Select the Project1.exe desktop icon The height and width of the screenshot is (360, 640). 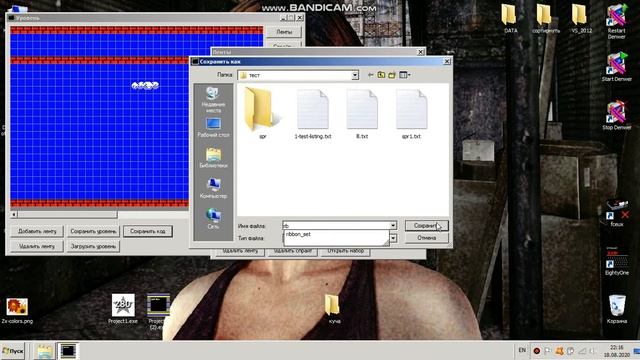tap(123, 309)
